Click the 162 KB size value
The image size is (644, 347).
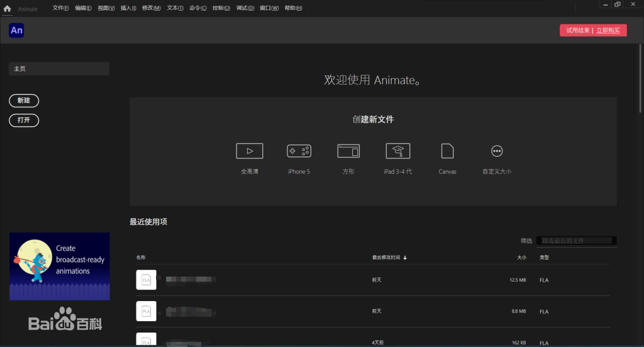pos(519,343)
